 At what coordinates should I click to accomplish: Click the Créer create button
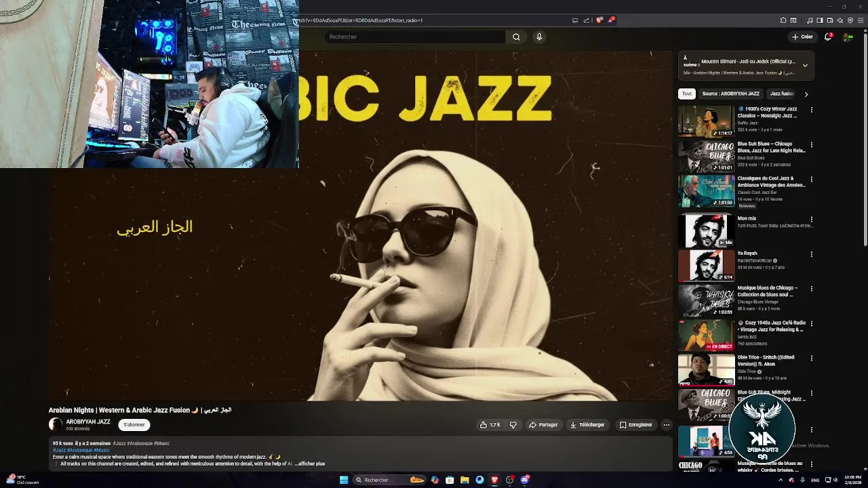802,37
